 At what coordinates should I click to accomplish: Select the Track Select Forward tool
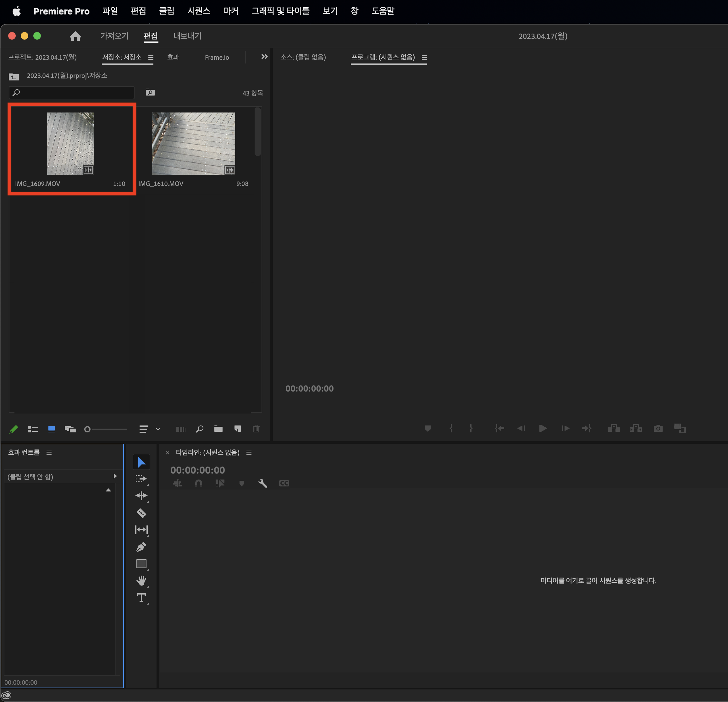pos(141,479)
